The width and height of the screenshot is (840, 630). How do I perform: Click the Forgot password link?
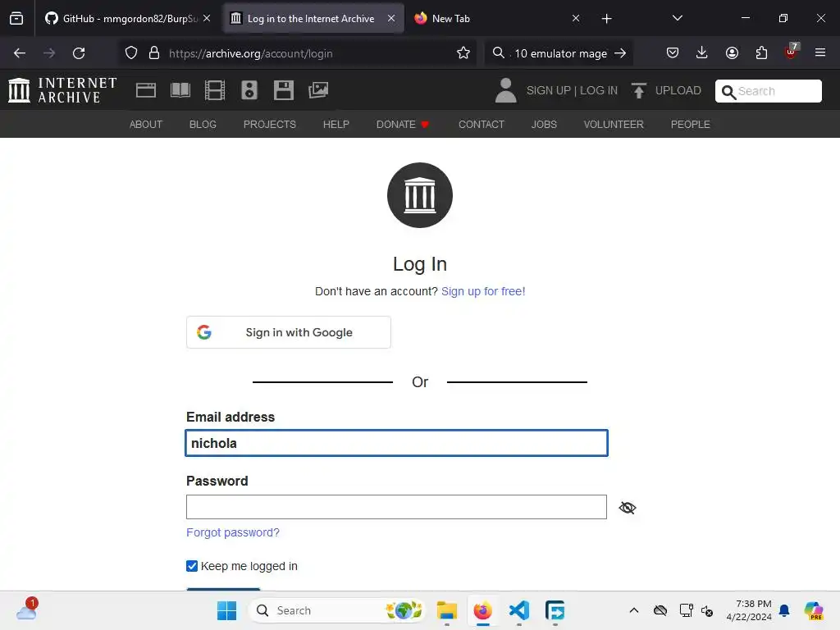tap(232, 532)
